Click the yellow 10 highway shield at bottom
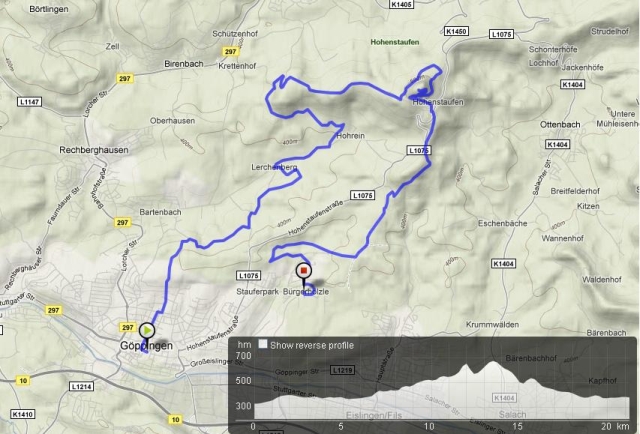 click(175, 419)
